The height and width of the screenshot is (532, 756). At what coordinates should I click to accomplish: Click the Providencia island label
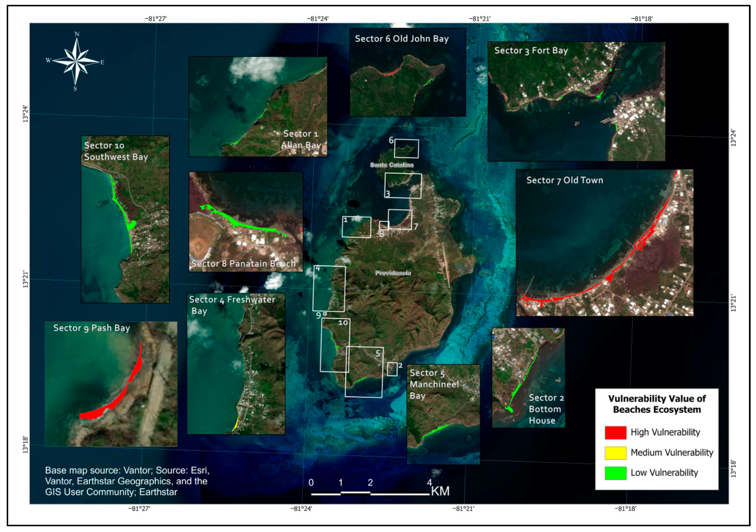(x=393, y=273)
